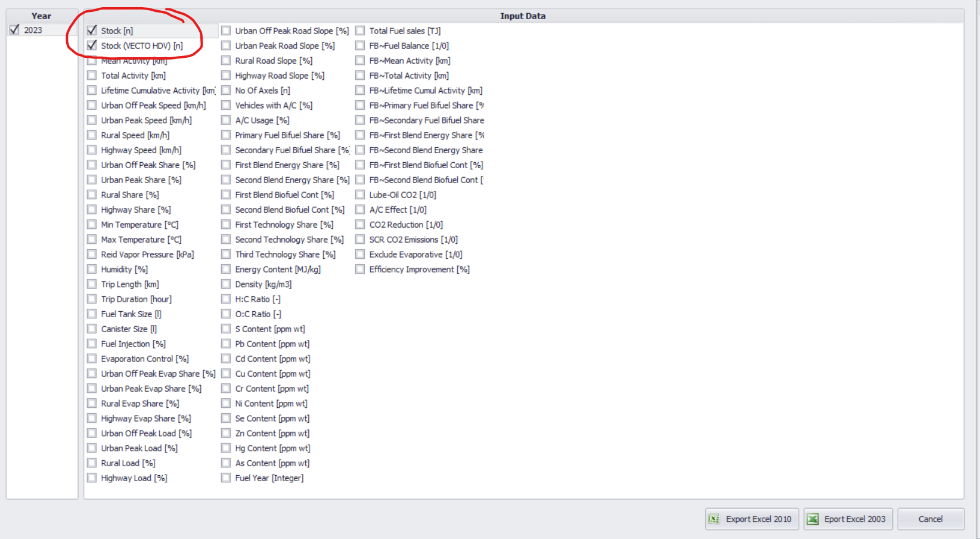Click the Year column header
The width and height of the screenshot is (980, 539).
[x=41, y=16]
